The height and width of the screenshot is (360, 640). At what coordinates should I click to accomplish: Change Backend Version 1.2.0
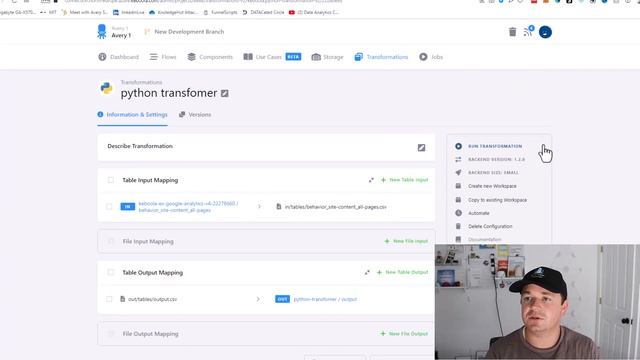496,160
